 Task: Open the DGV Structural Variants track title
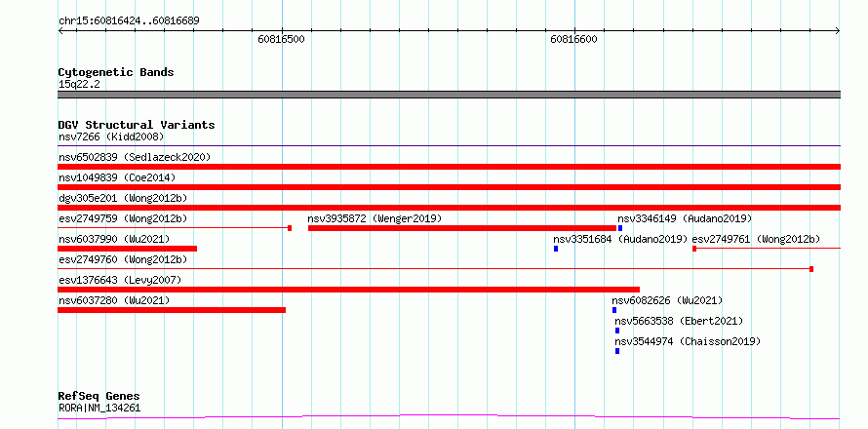(x=137, y=125)
